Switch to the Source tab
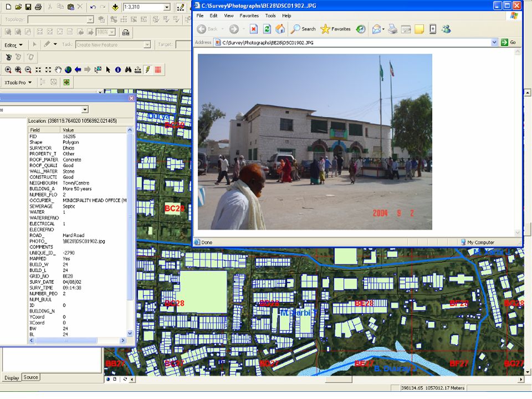Viewport: 532px width, 399px height. tap(30, 377)
